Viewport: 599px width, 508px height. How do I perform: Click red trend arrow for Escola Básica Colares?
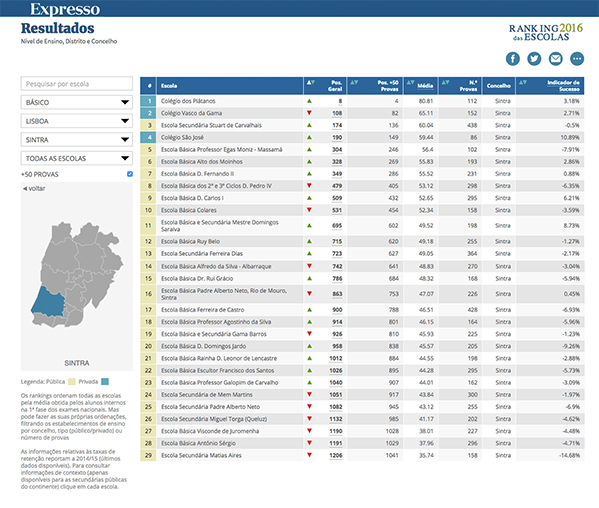(x=309, y=210)
